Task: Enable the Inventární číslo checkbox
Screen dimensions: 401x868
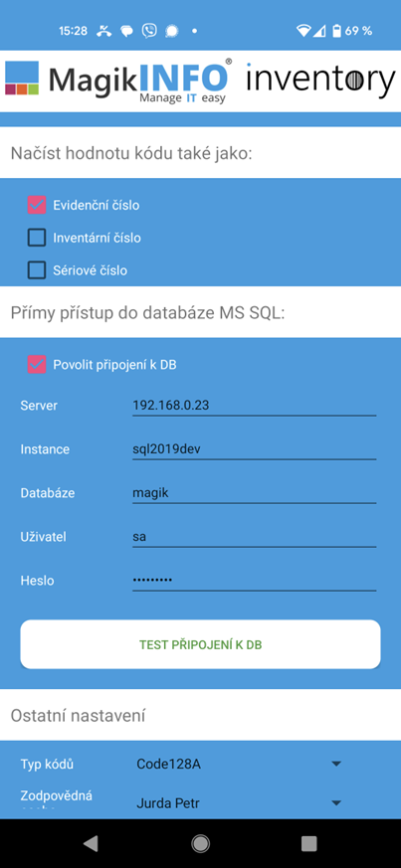Action: pos(37,238)
